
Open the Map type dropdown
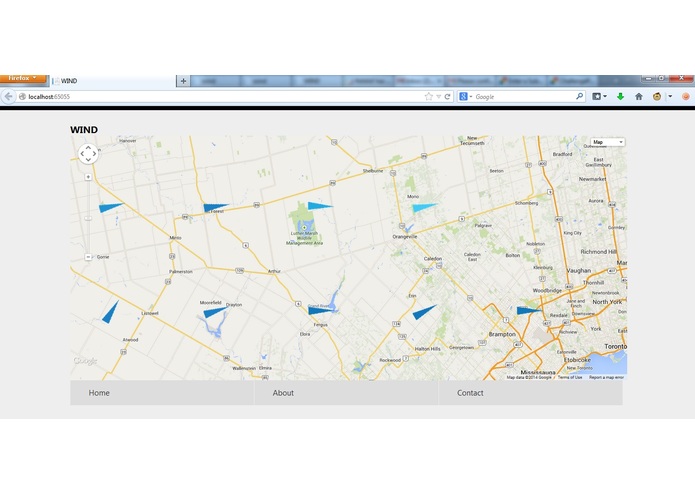[x=607, y=142]
